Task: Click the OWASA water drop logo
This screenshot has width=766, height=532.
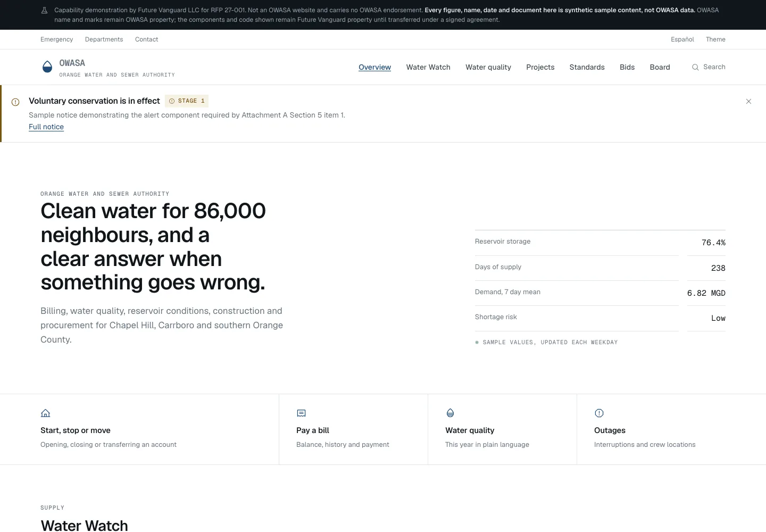Action: pyautogui.click(x=47, y=66)
